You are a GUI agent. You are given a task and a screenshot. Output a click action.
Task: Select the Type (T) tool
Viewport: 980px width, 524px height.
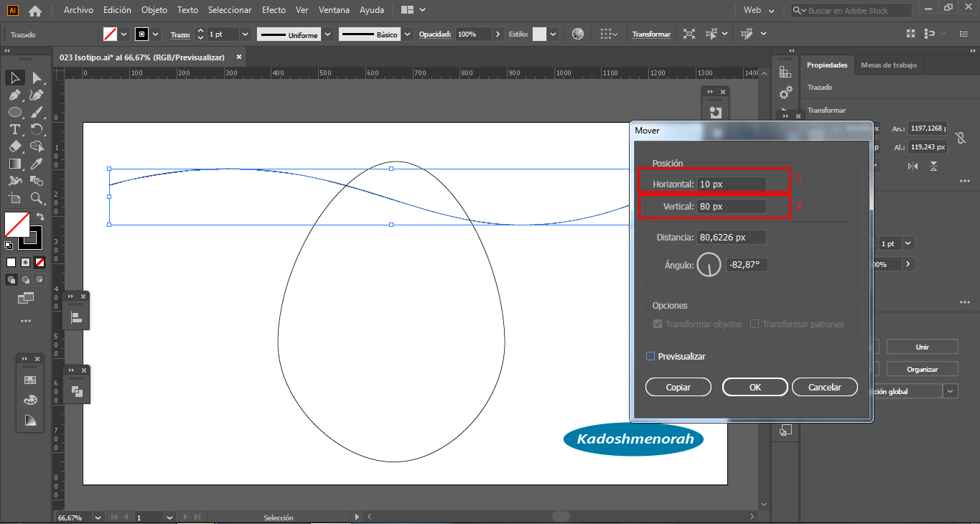[14, 129]
